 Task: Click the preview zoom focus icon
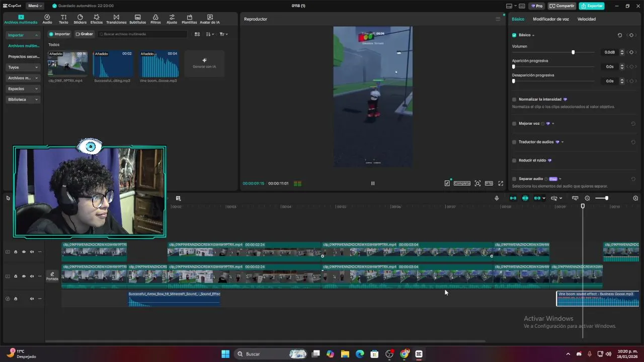click(x=477, y=184)
